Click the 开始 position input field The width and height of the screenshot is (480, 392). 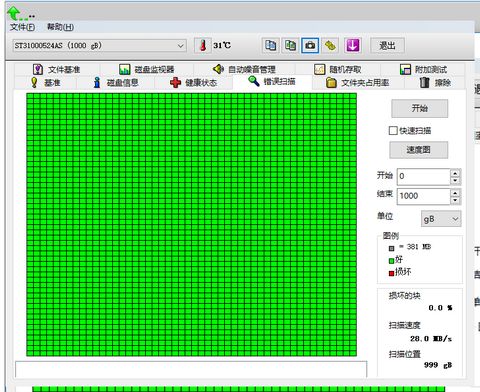click(424, 176)
